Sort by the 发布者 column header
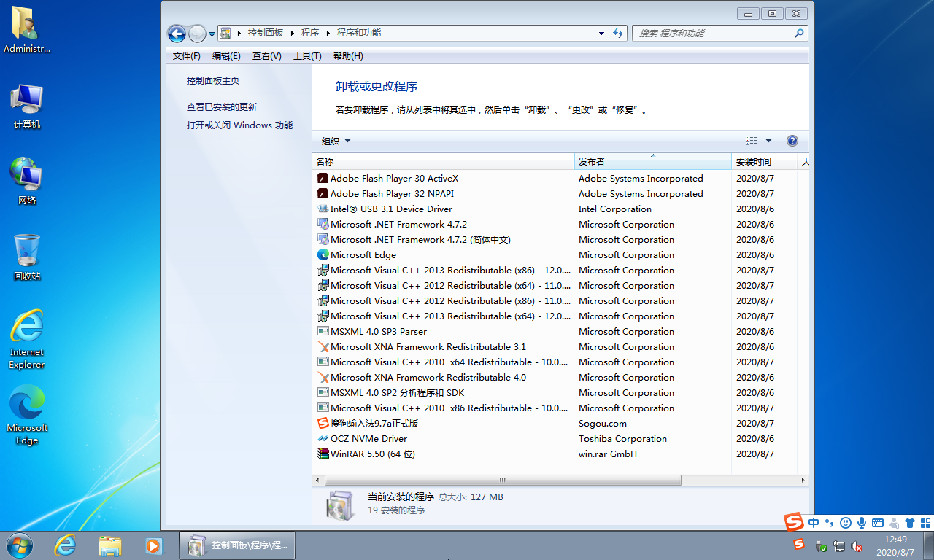Viewport: 934px width, 560px height. (x=653, y=161)
